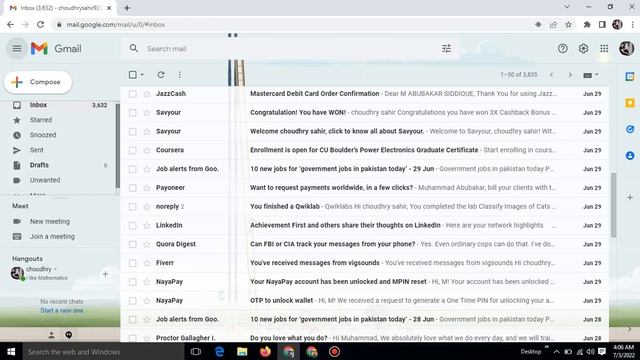The width and height of the screenshot is (640, 360).
Task: Open Google Calendar side panel
Action: click(x=630, y=77)
